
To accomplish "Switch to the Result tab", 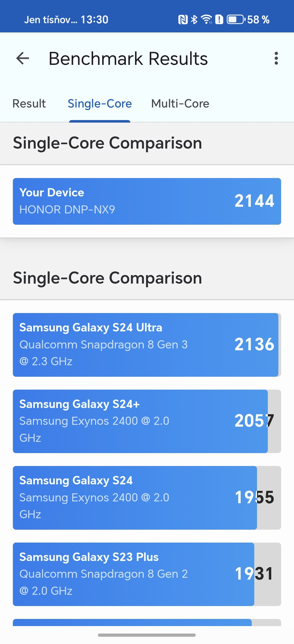I will [x=29, y=103].
